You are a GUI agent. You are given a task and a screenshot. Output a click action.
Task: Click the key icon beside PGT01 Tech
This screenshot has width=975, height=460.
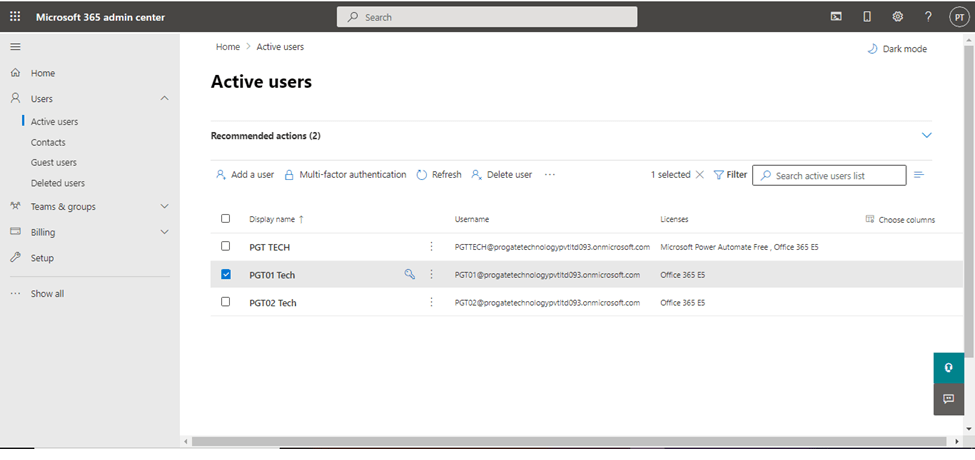coord(409,274)
